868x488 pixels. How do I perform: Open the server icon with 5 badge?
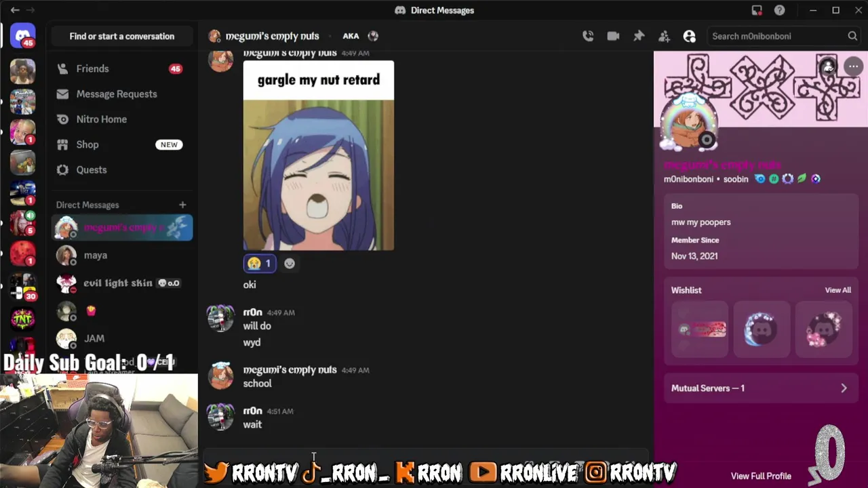(22, 223)
